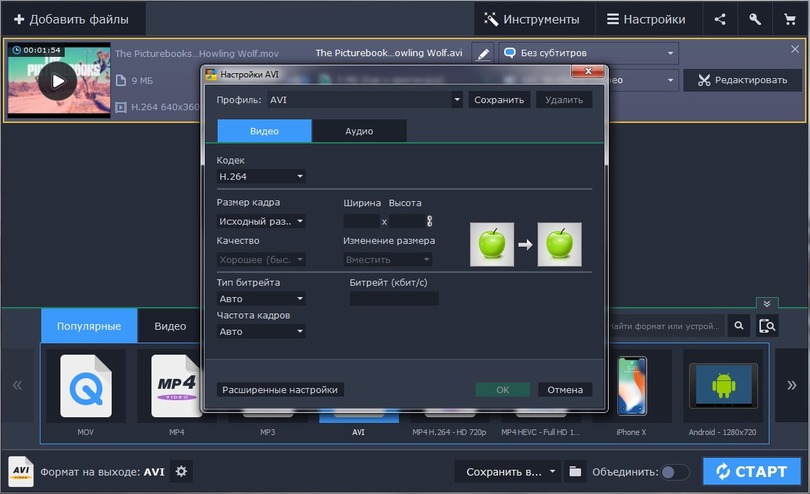Click the folder icon next to Сохранить в
Viewport: 810px width, 494px height.
575,472
